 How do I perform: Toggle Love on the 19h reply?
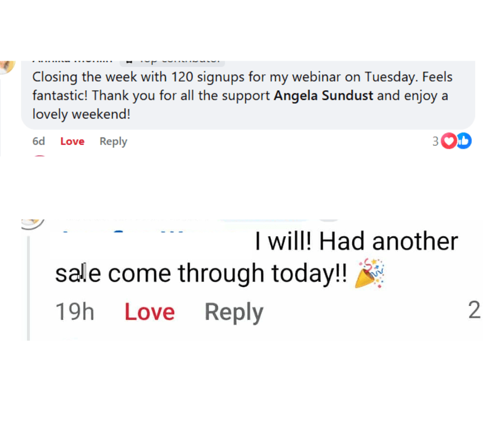(150, 312)
